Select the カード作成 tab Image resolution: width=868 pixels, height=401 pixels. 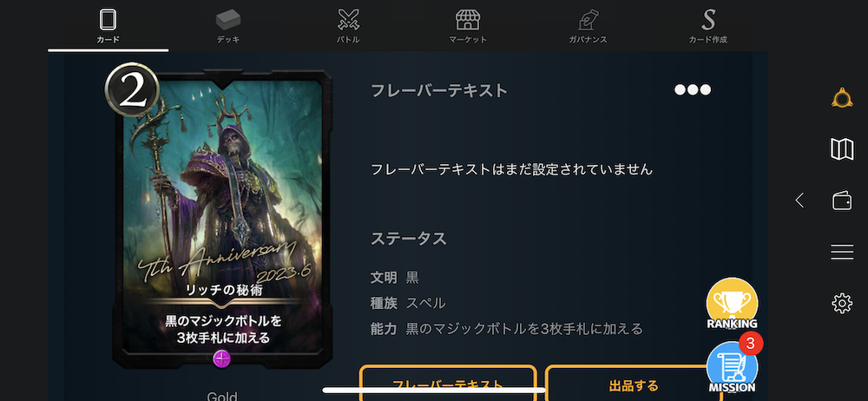pyautogui.click(x=708, y=25)
